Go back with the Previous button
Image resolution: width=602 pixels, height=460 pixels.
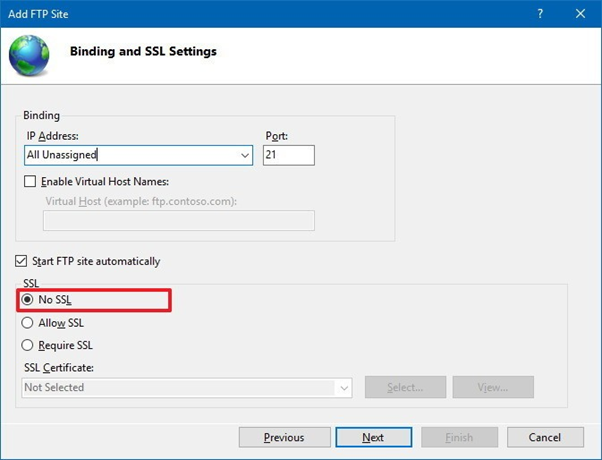tap(284, 437)
